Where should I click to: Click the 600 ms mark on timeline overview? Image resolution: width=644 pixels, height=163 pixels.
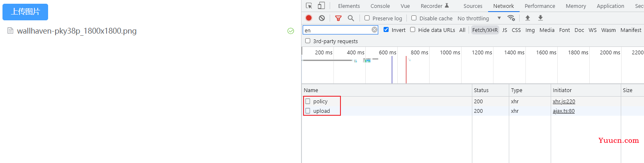click(x=387, y=53)
